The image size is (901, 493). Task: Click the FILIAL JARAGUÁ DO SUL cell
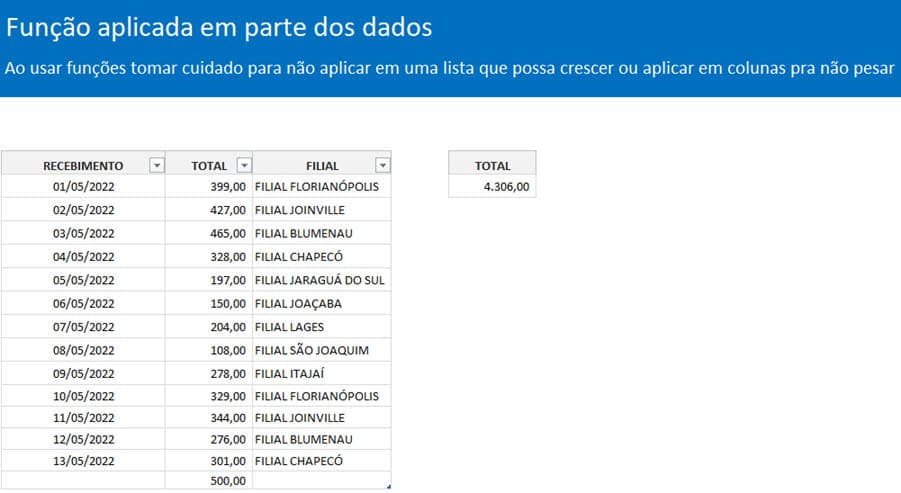(321, 280)
